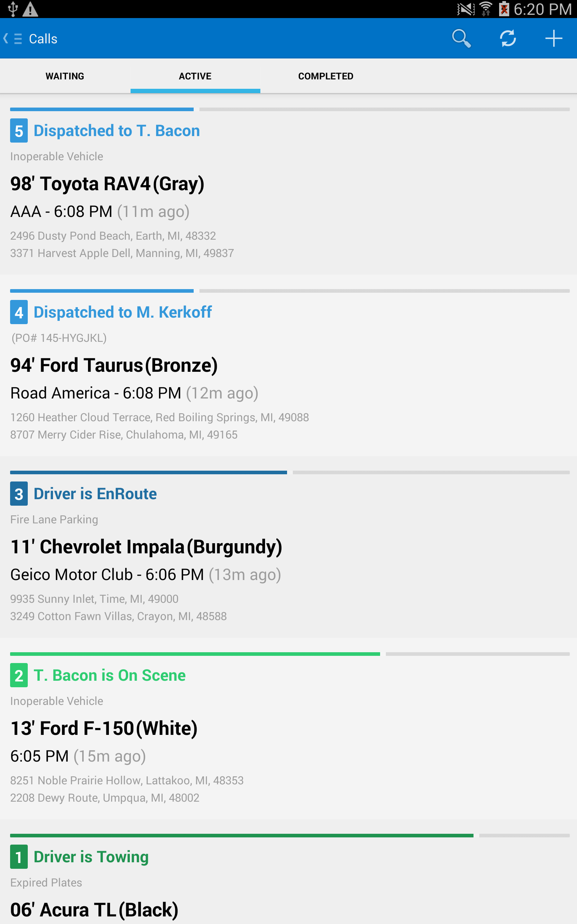Tap the green number 1 badge

(x=19, y=857)
